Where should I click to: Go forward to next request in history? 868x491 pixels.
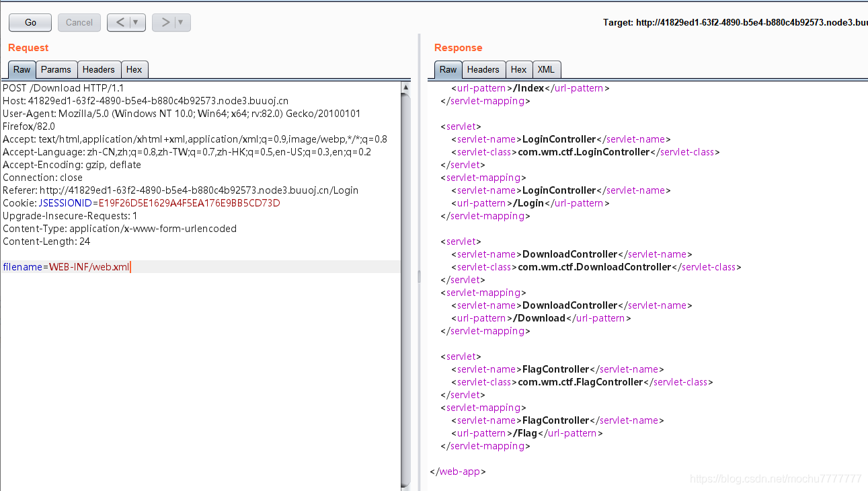click(165, 22)
